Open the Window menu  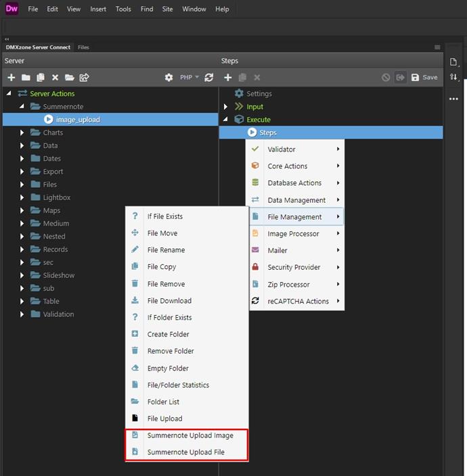coord(194,9)
